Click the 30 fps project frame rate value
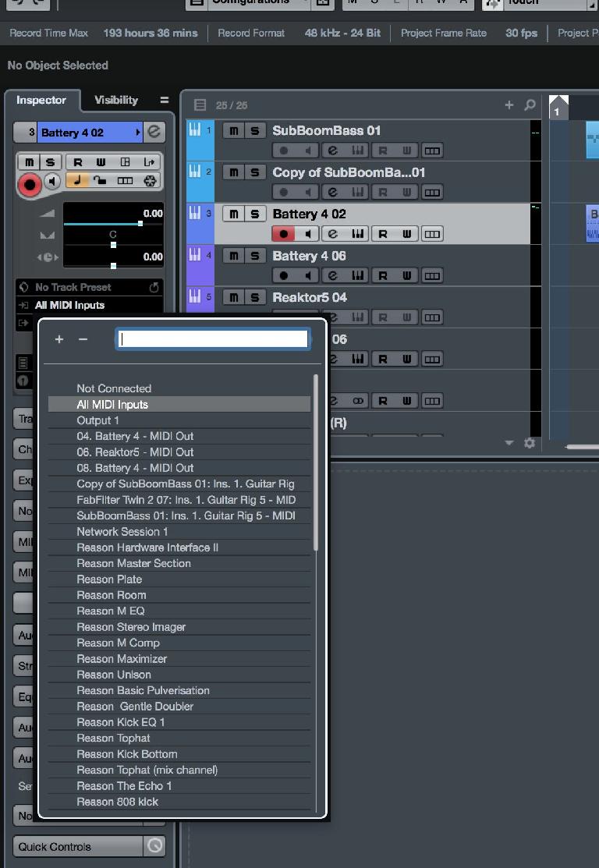 coord(521,34)
